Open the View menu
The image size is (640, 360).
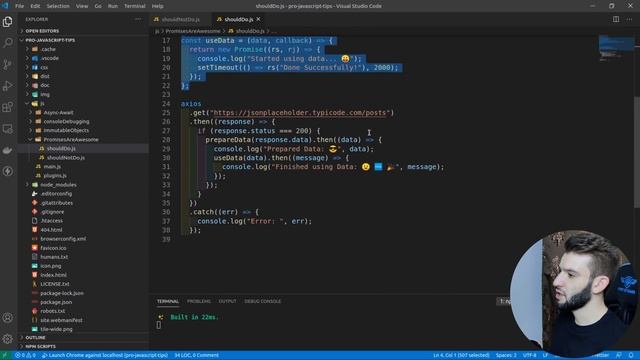pos(82,6)
